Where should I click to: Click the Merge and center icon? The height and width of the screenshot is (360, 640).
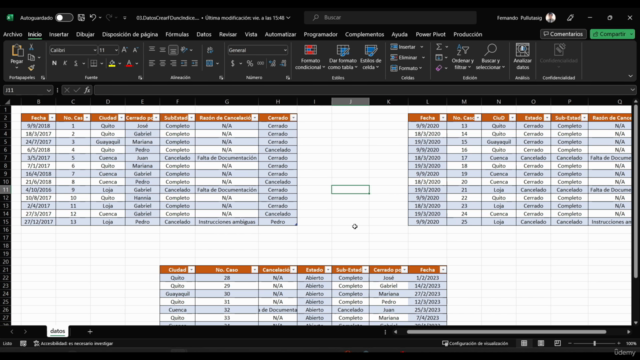coord(210,63)
